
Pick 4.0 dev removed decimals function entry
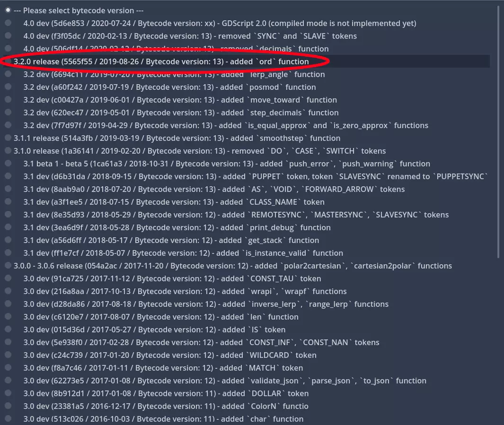tap(247, 49)
